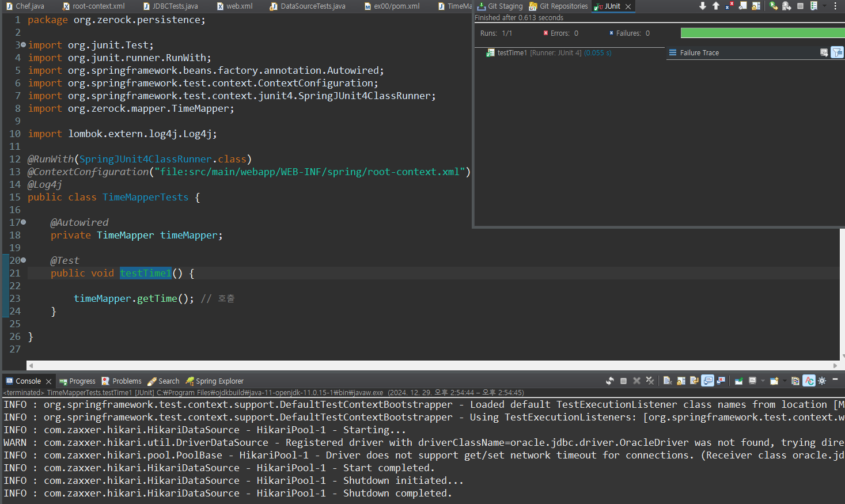Open JUnit test run history

pos(814,6)
